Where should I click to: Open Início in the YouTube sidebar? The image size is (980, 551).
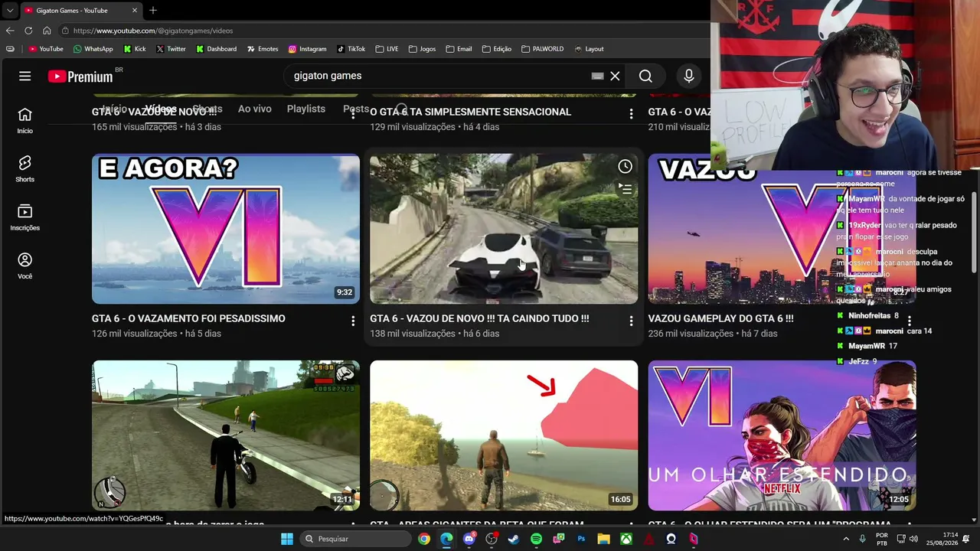coord(24,121)
